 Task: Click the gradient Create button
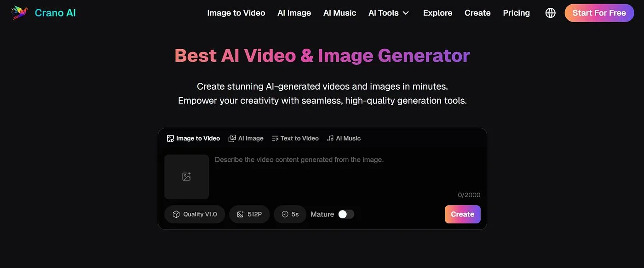[x=462, y=214]
